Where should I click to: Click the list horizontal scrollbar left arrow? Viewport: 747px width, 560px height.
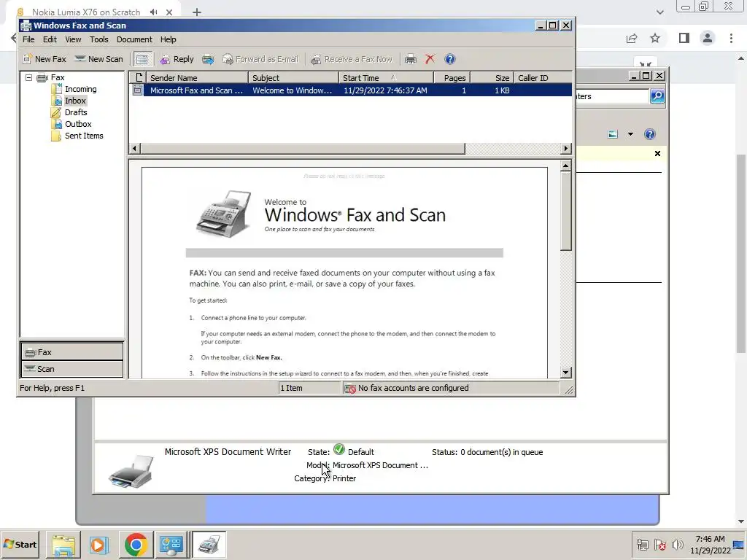point(134,149)
